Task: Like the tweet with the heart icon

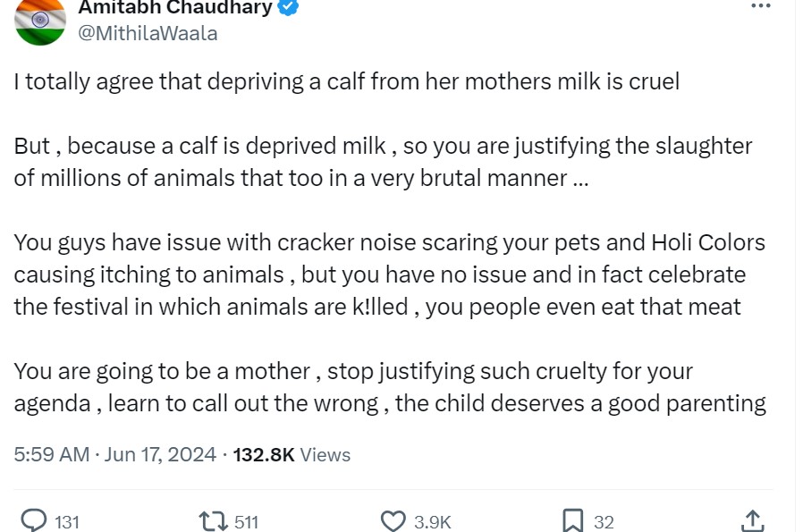Action: (393, 520)
